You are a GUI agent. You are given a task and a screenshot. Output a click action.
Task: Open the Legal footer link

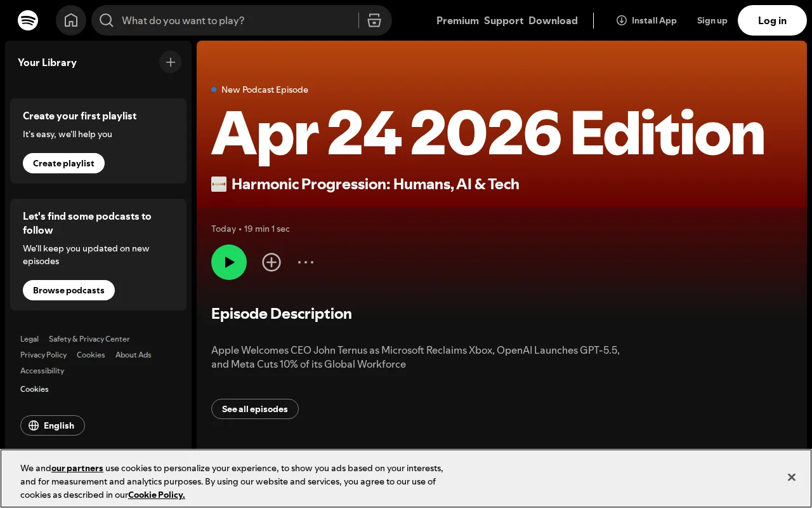tap(29, 339)
